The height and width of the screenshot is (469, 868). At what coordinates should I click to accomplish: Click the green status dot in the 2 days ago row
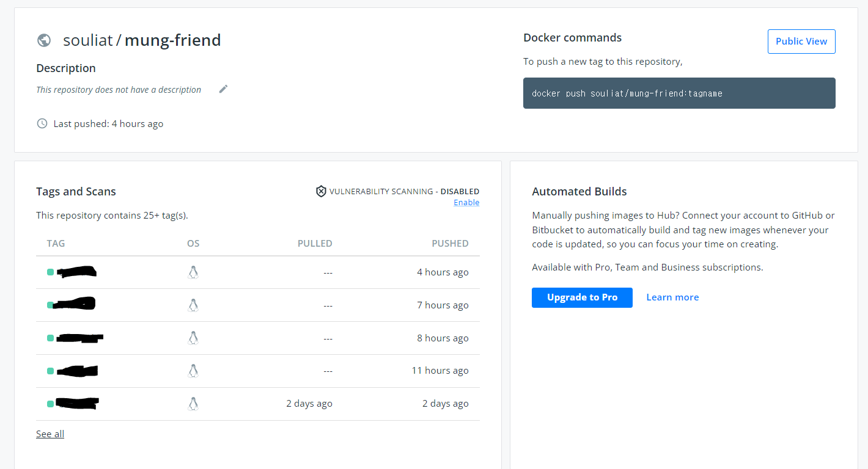click(x=50, y=404)
